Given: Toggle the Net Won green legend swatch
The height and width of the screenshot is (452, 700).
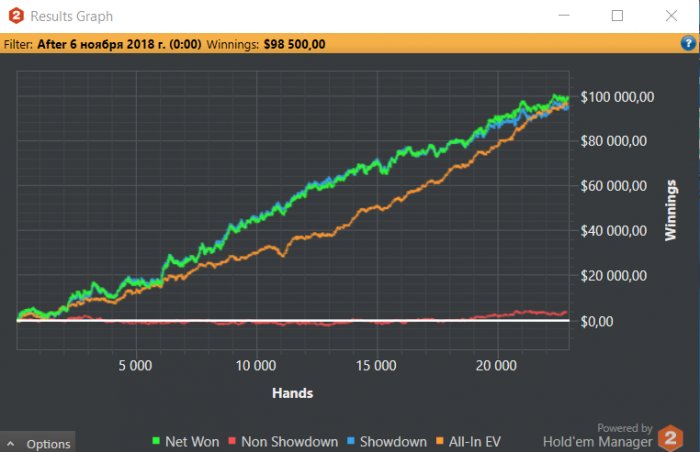Looking at the screenshot, I should point(156,441).
